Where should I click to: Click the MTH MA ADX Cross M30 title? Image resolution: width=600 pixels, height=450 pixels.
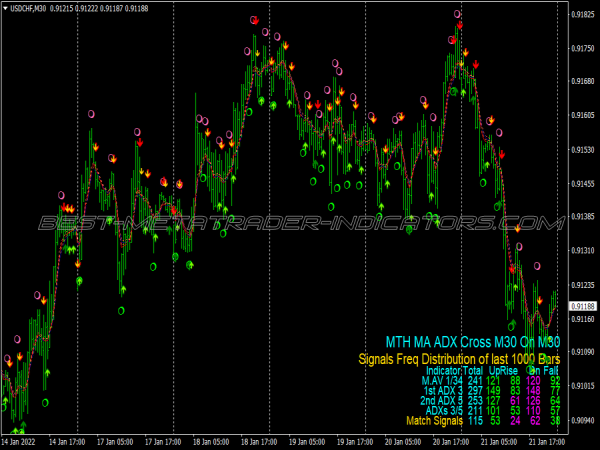click(x=473, y=342)
